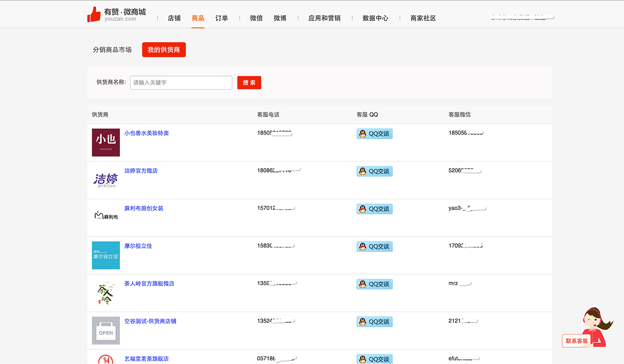624x364 pixels.
Task: Click QQ交谈 icon for 洁婷官方微店
Action: (x=374, y=171)
